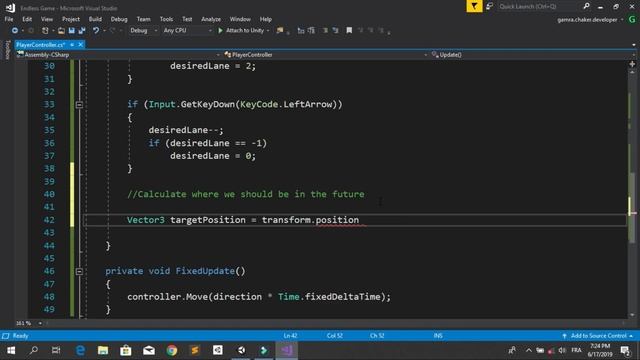Click Add to Source Control in status bar
Screen dimensions: 640x360
click(x=598, y=336)
